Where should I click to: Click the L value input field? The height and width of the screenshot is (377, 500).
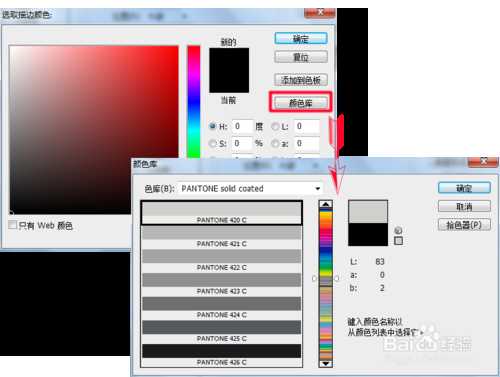pyautogui.click(x=307, y=126)
